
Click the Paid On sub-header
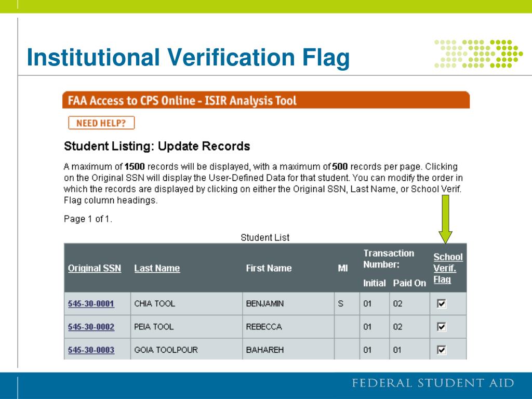coord(409,283)
